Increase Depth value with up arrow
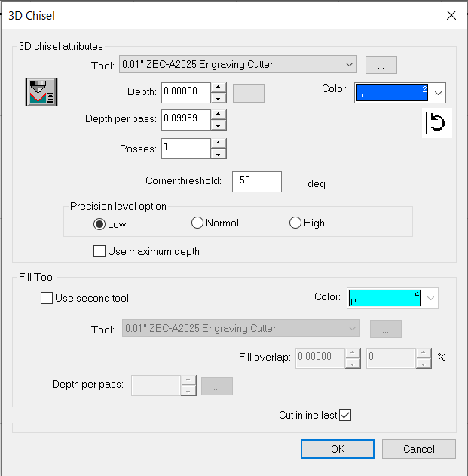This screenshot has width=468, height=476. pyautogui.click(x=219, y=88)
